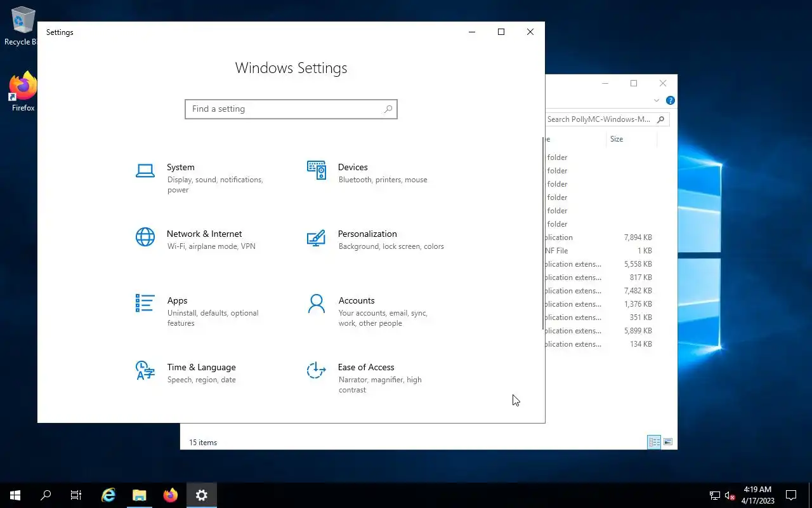Open the Apps title link
Image resolution: width=812 pixels, height=508 pixels.
tap(178, 300)
